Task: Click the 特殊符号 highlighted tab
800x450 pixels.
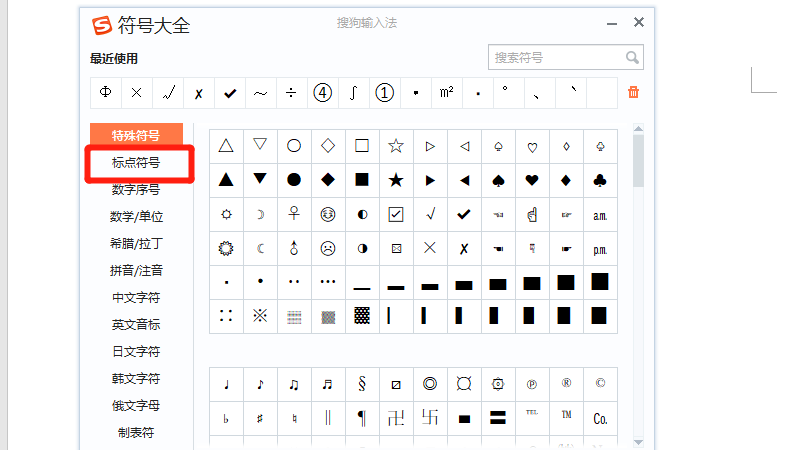Action: tap(136, 135)
